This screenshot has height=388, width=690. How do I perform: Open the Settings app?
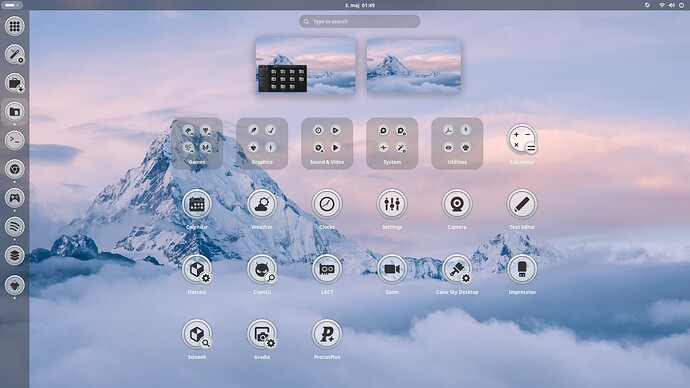392,204
